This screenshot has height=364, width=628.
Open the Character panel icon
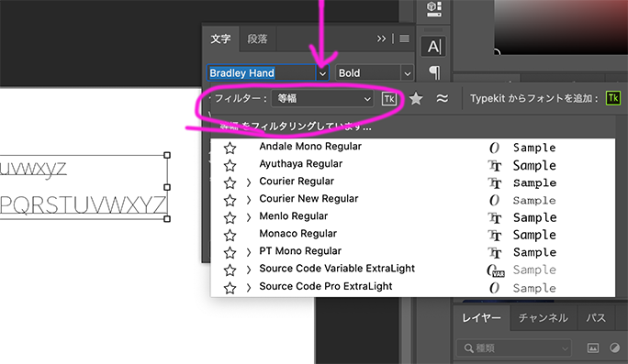pyautogui.click(x=434, y=47)
